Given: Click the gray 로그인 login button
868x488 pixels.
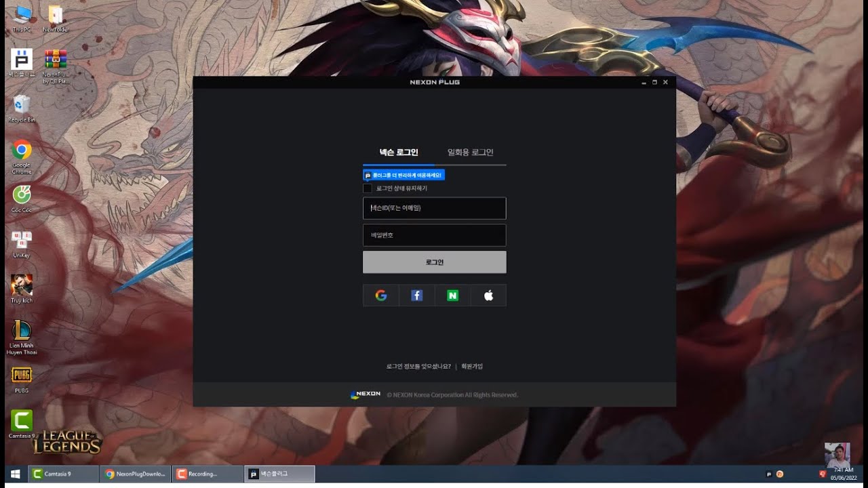Looking at the screenshot, I should pyautogui.click(x=435, y=262).
